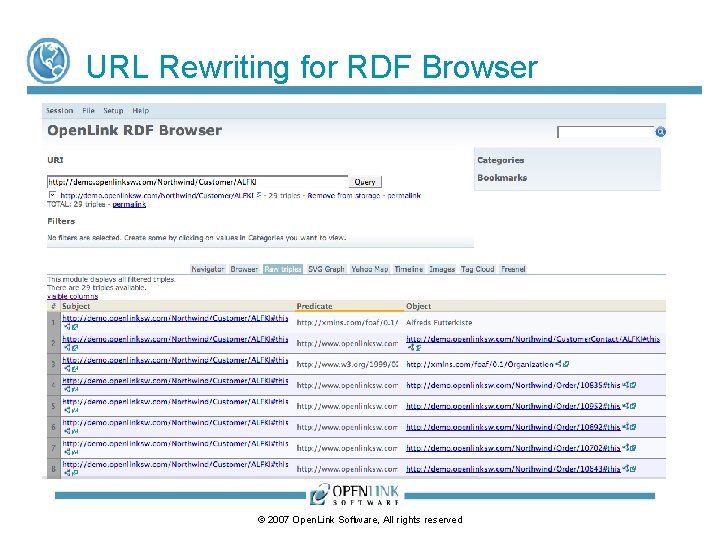
Task: Click the graph-explore icon under the row 4 subject
Action: 67,389
